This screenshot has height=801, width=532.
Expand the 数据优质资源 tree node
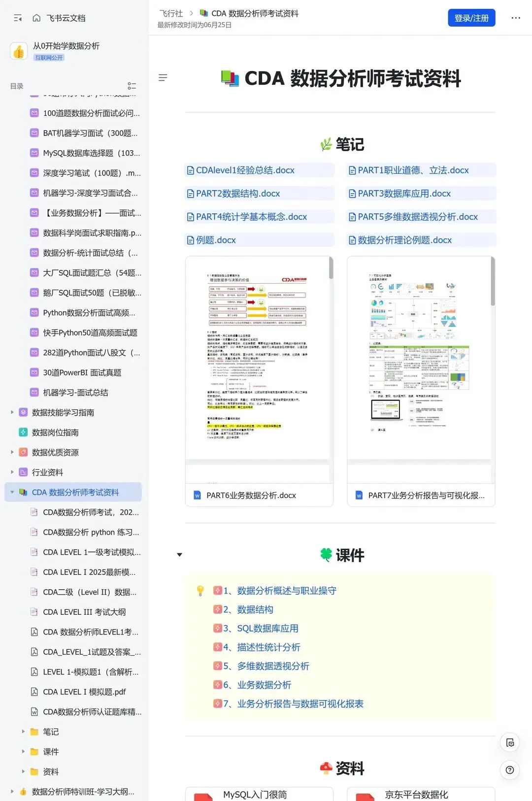[12, 452]
